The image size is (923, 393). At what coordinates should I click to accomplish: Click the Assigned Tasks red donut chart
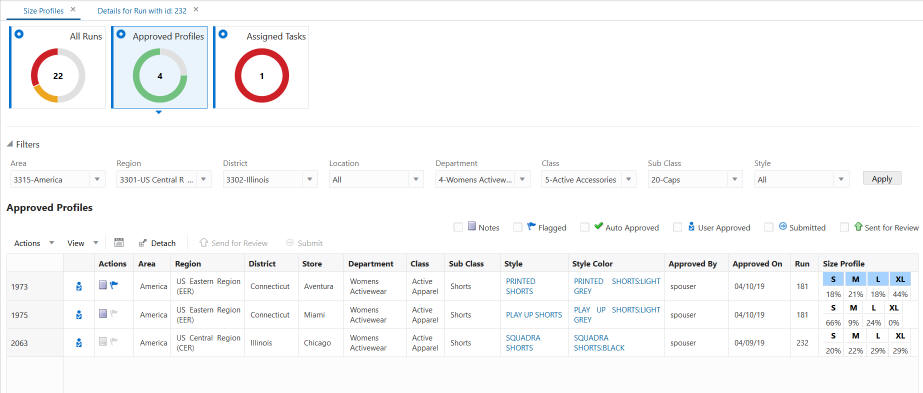tap(262, 75)
